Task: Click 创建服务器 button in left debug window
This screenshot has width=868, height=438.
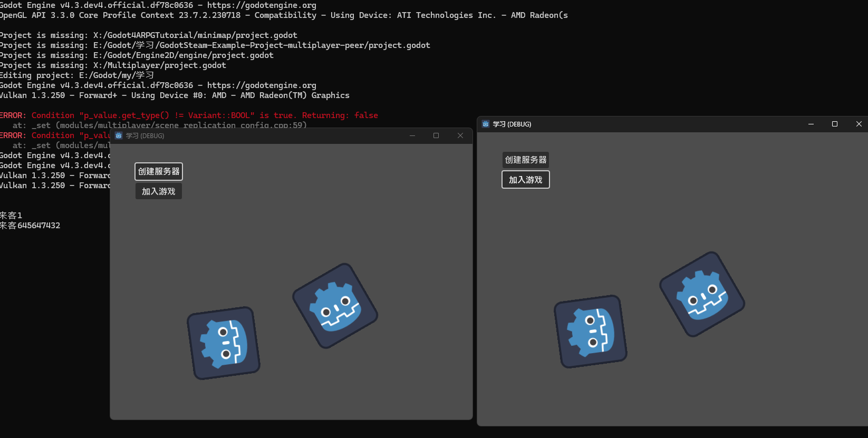Action: coord(159,171)
